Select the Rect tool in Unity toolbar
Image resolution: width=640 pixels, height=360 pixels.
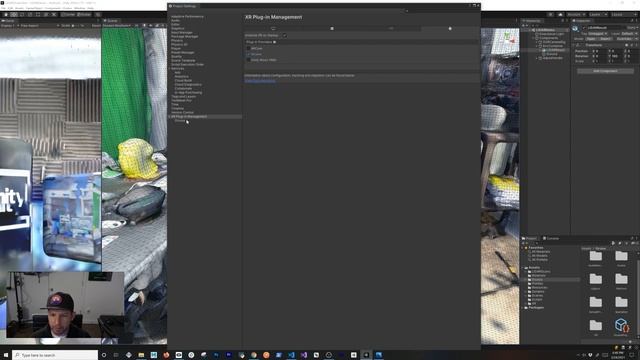point(38,14)
